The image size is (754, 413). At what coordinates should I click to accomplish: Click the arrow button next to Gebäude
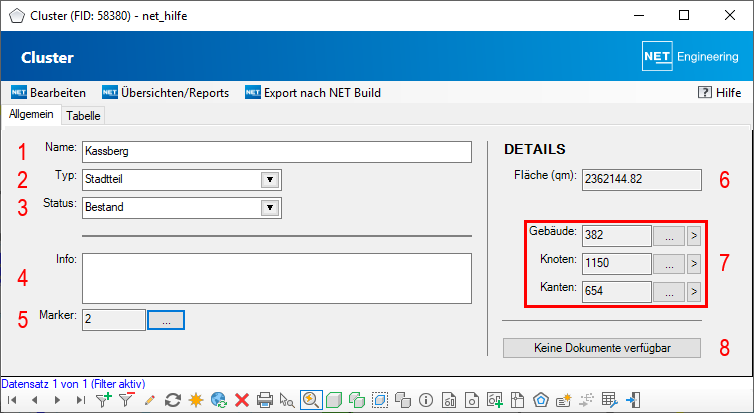(694, 235)
